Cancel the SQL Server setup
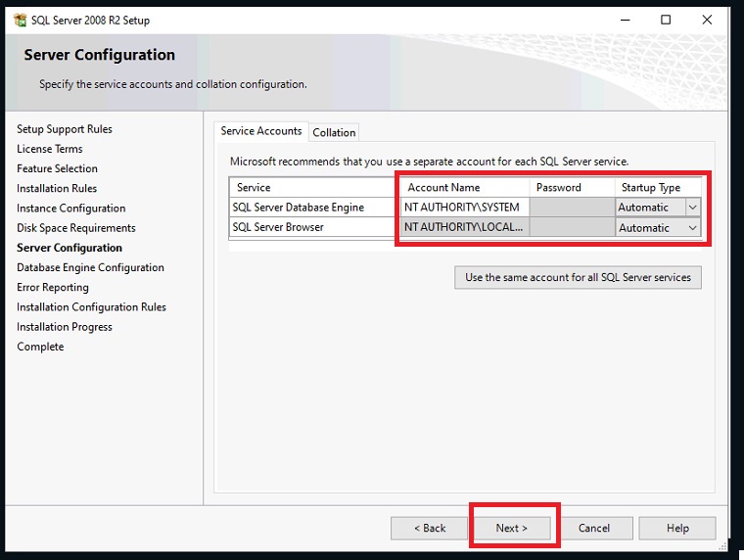Image resolution: width=744 pixels, height=560 pixels. pyautogui.click(x=593, y=528)
